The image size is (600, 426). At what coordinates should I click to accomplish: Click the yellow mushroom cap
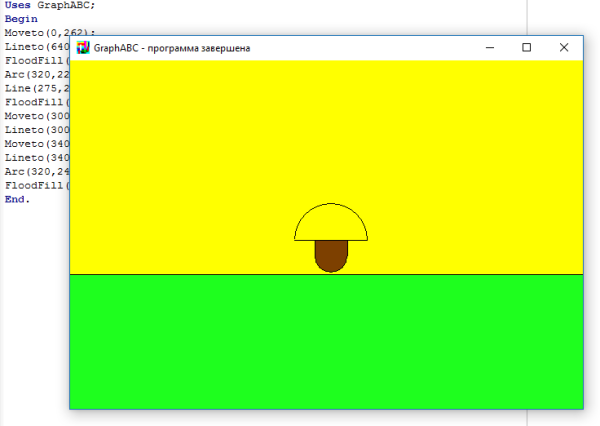[331, 224]
